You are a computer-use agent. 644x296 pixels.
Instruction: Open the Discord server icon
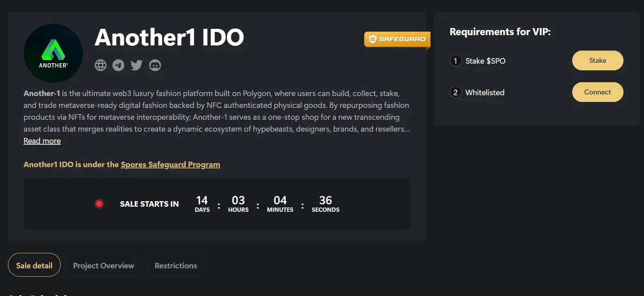point(155,65)
